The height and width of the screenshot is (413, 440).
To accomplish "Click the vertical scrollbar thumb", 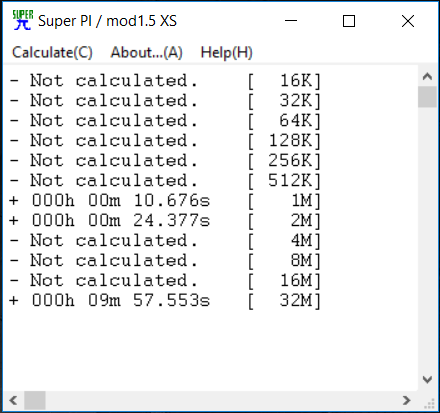I will pos(427,97).
